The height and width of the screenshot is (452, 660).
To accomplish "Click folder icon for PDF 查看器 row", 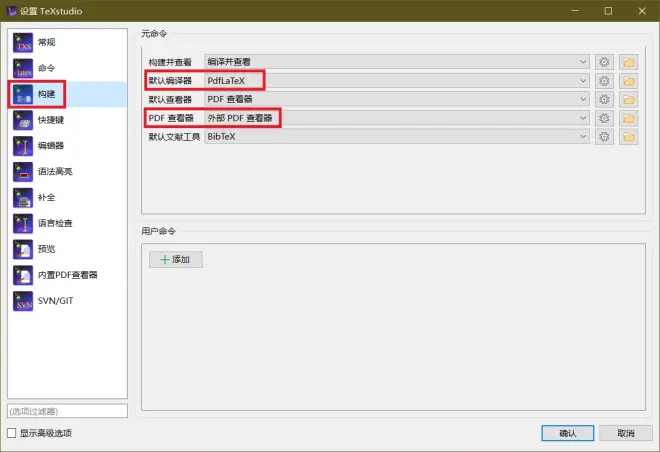I will (x=628, y=118).
